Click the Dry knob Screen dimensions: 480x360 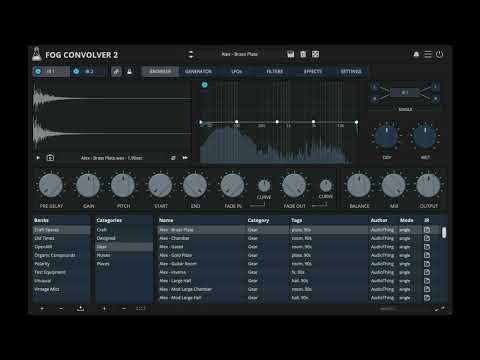(x=387, y=136)
